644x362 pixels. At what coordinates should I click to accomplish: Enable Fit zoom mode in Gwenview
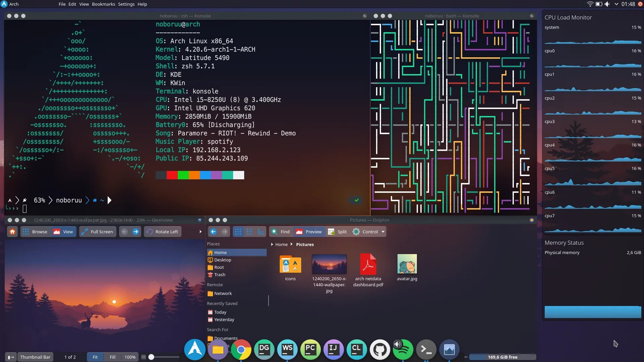click(95, 357)
